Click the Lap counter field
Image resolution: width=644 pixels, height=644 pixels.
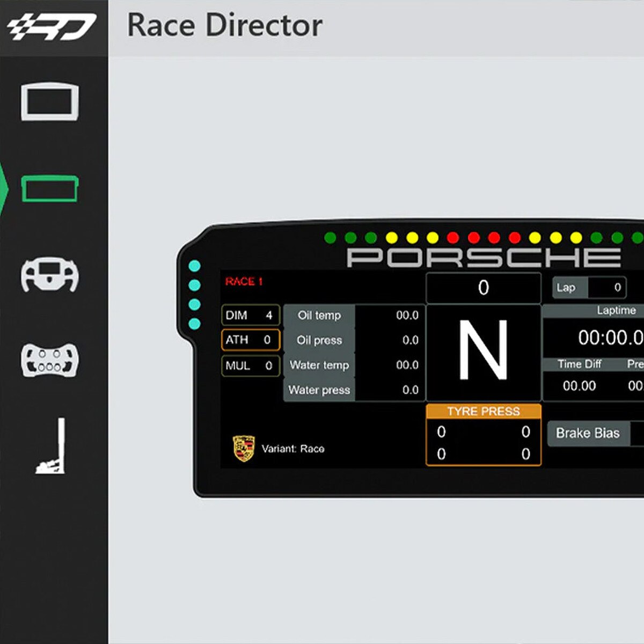[x=589, y=288]
